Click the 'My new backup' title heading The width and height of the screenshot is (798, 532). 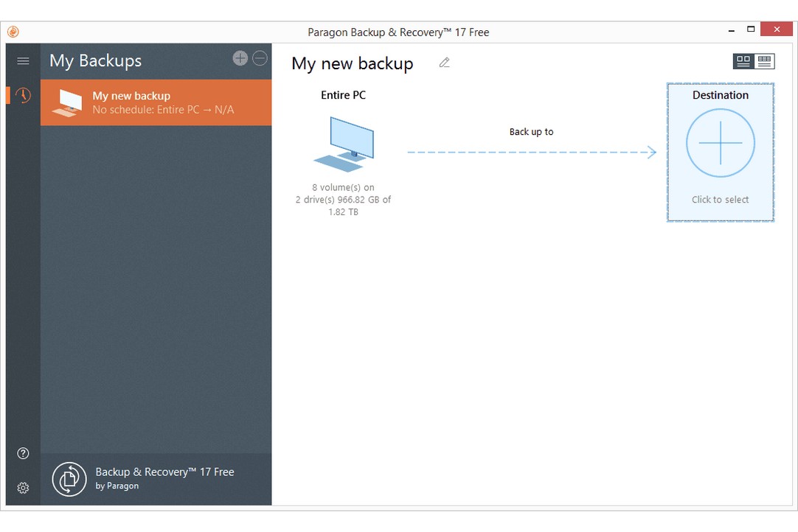[353, 63]
